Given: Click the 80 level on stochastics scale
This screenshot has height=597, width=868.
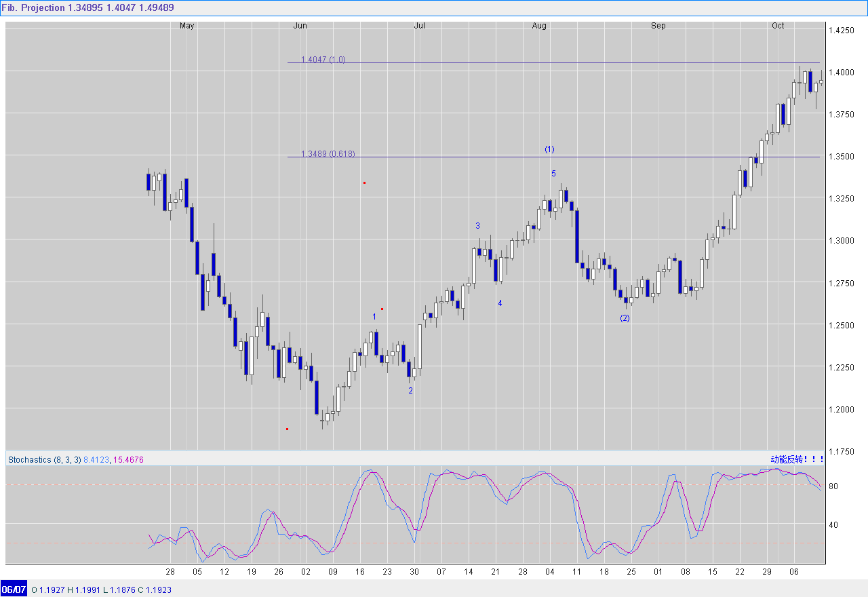Looking at the screenshot, I should (x=833, y=486).
